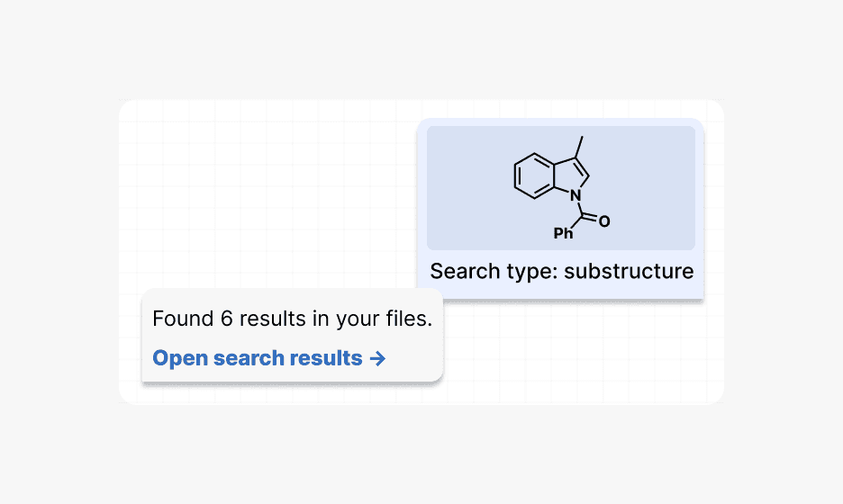Click the five-membered pyrrole ring
The width and height of the screenshot is (843, 504).
572,175
